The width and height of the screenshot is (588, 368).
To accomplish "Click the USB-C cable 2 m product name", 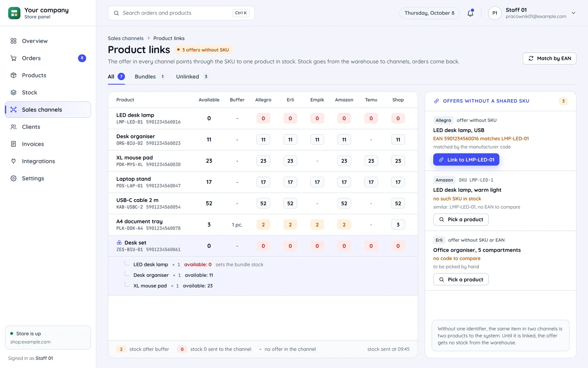I will click(137, 200).
